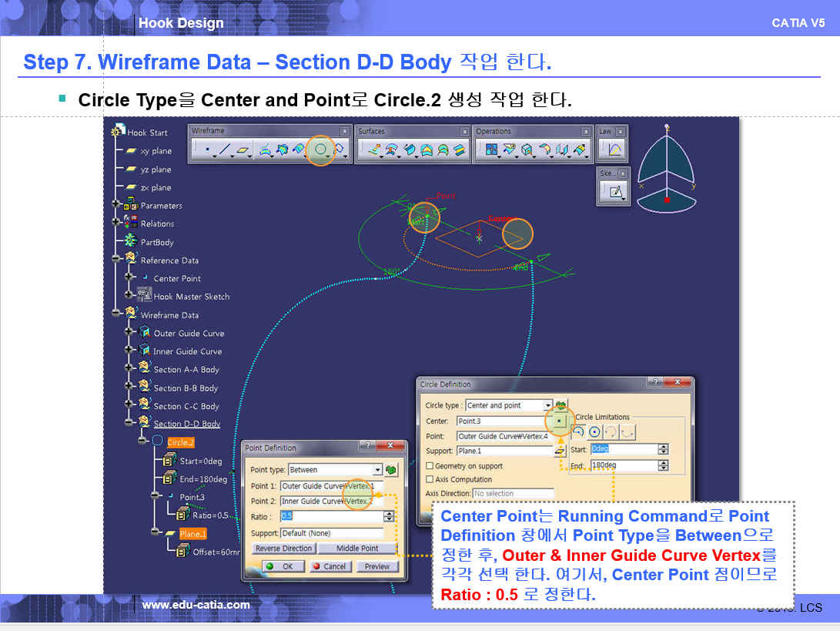Open the Law toolbar curve icon

tap(614, 150)
